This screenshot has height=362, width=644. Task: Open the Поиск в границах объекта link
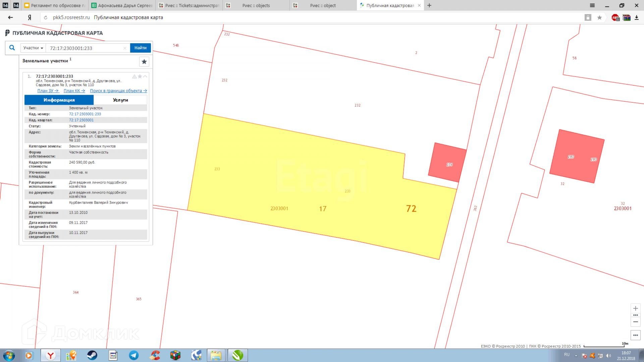118,91
